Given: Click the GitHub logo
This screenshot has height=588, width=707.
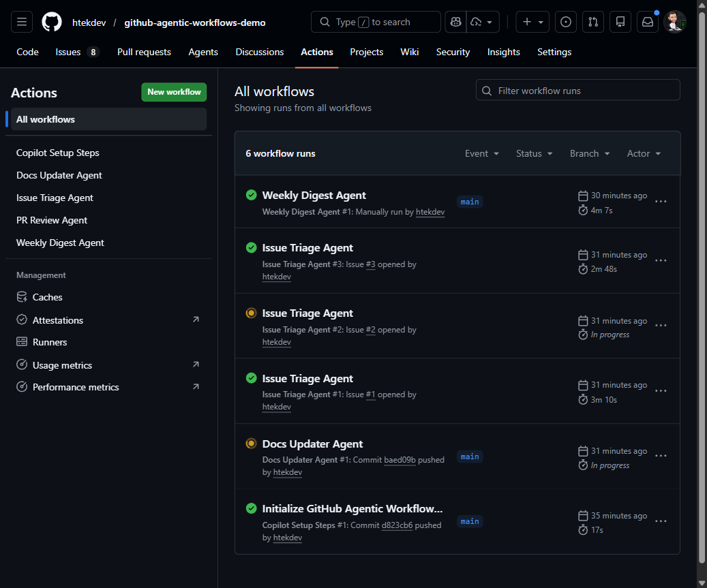Looking at the screenshot, I should pos(51,21).
